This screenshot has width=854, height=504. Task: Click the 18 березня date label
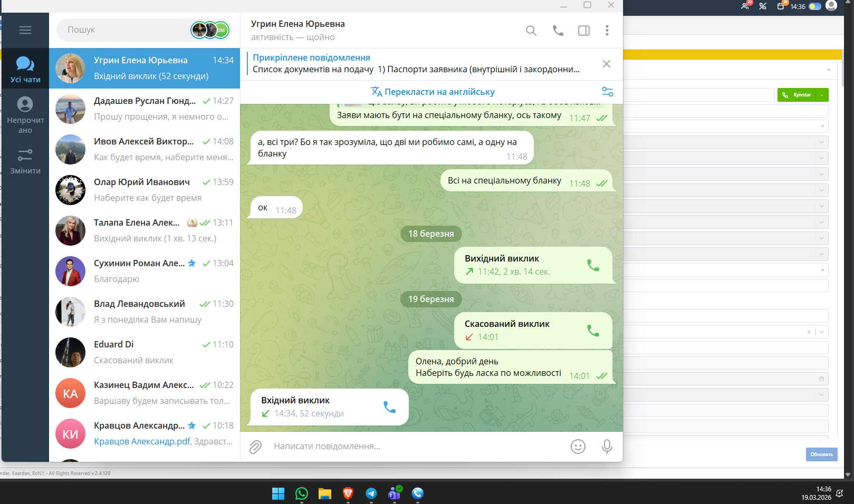(x=431, y=234)
